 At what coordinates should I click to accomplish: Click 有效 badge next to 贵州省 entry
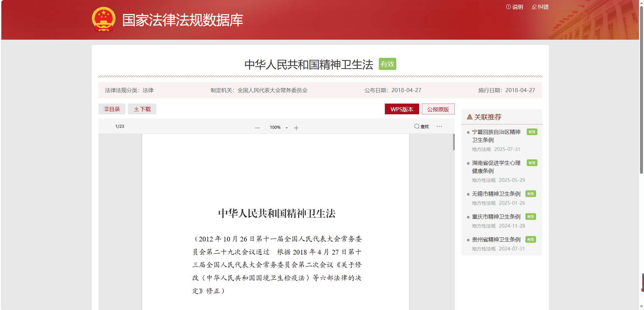(531, 239)
